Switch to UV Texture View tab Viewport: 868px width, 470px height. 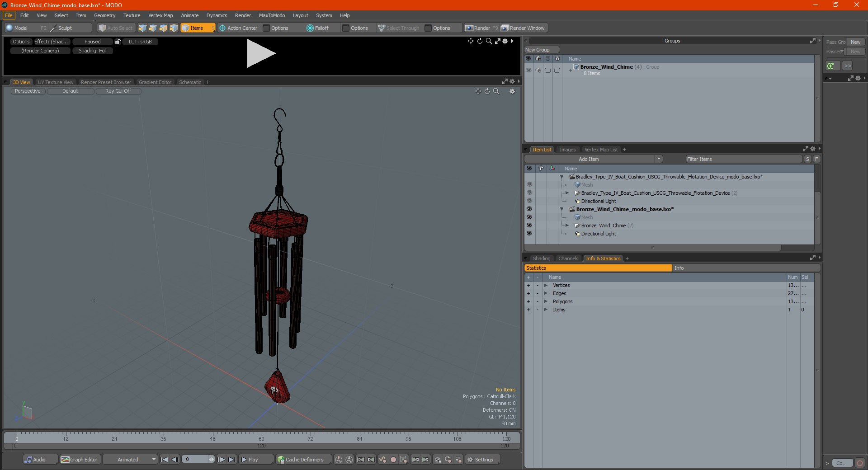pyautogui.click(x=56, y=82)
